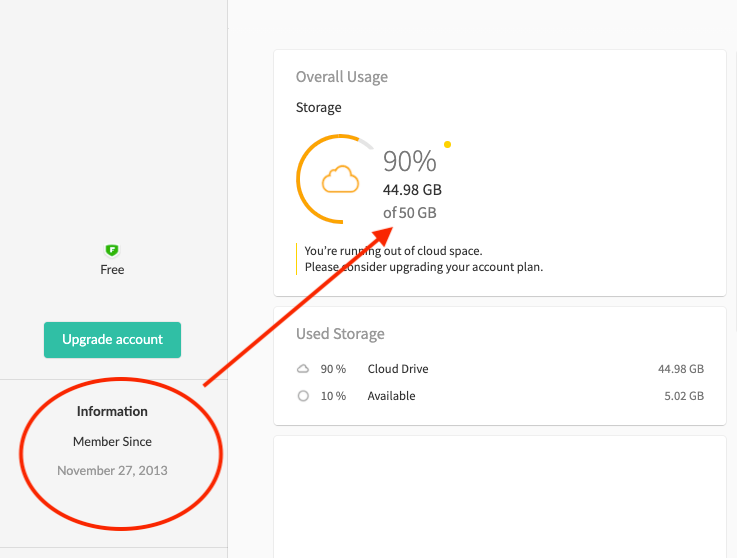
Task: Click the 5.02 GB available value
Action: tap(684, 396)
